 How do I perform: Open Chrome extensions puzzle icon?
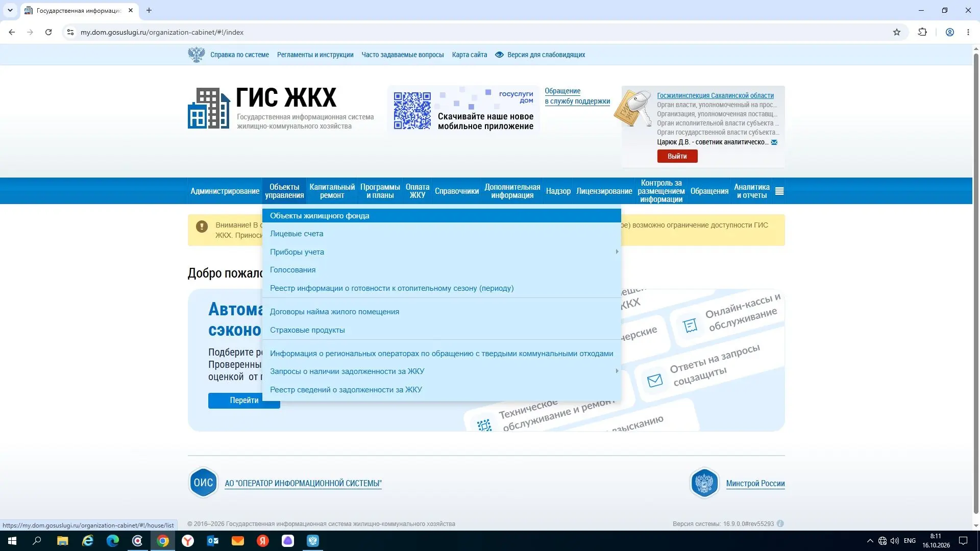[922, 32]
